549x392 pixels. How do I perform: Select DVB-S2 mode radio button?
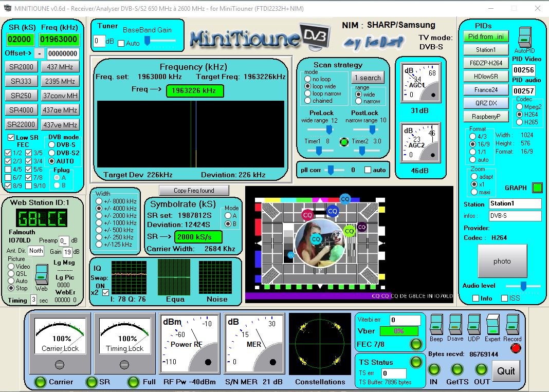(x=51, y=153)
